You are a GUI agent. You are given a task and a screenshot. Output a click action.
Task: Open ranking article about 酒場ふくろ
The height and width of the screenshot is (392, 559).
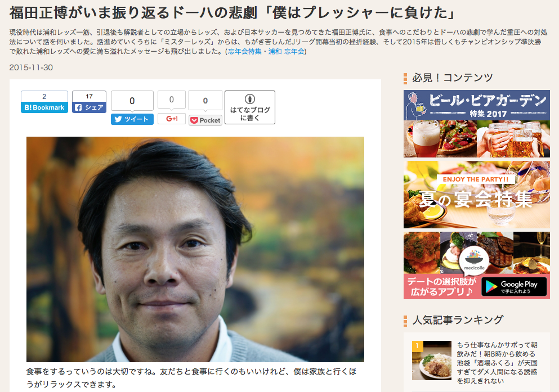[x=497, y=362]
